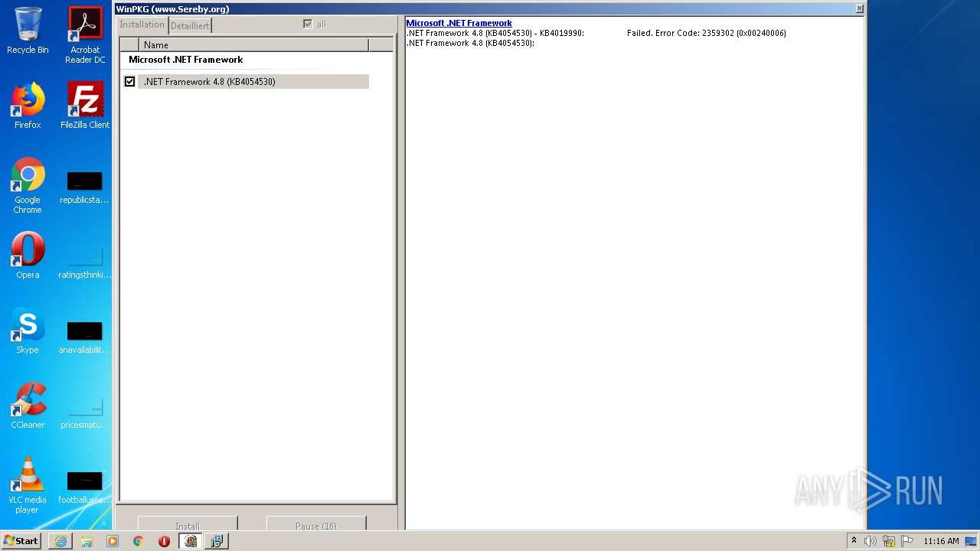Click the 'Failed. Error Code: 2359302' log text
This screenshot has height=551, width=980.
pos(706,33)
